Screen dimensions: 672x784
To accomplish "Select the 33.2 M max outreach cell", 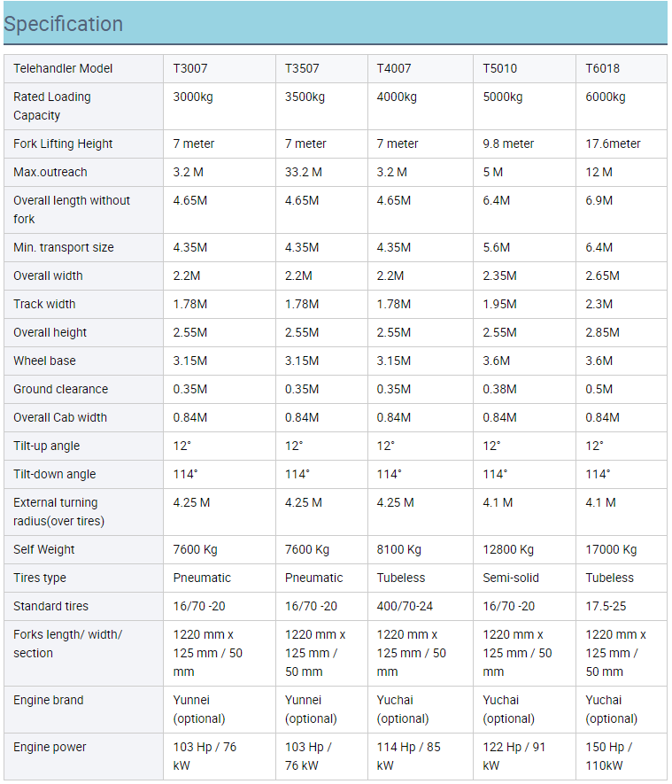I will [x=304, y=172].
